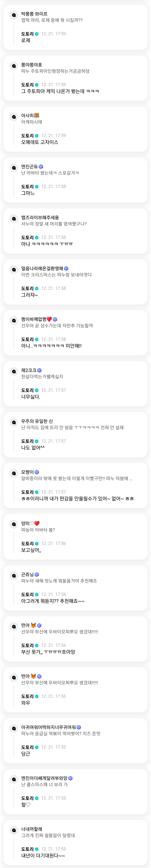Click the fan badge beside 얼음나라에온걸환영해
The height and width of the screenshot is (868, 151).
pos(66,269)
